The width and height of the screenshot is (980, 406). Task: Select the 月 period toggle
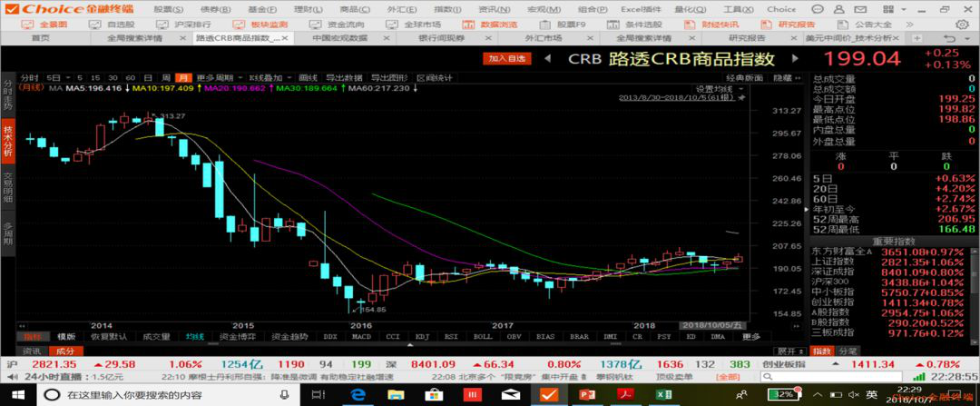pos(183,77)
